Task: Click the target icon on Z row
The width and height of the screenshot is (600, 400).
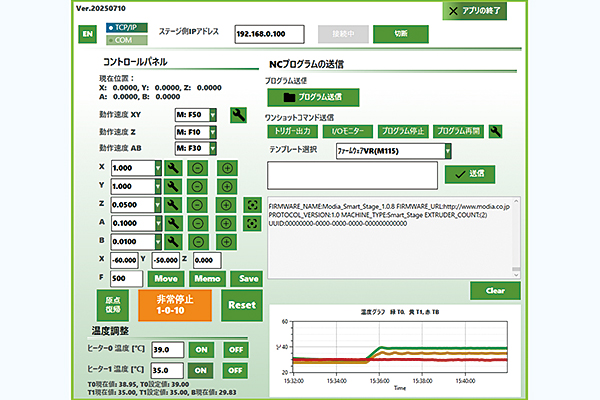Action: 252,205
